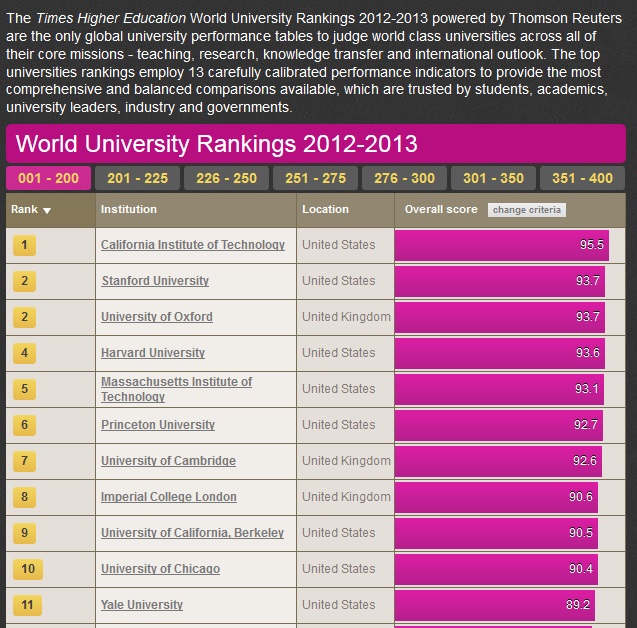Open University of Cambridge link
Viewport: 637px width, 628px height.
tap(168, 461)
